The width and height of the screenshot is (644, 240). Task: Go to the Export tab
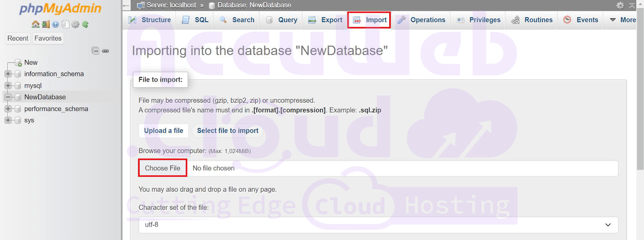(x=325, y=20)
